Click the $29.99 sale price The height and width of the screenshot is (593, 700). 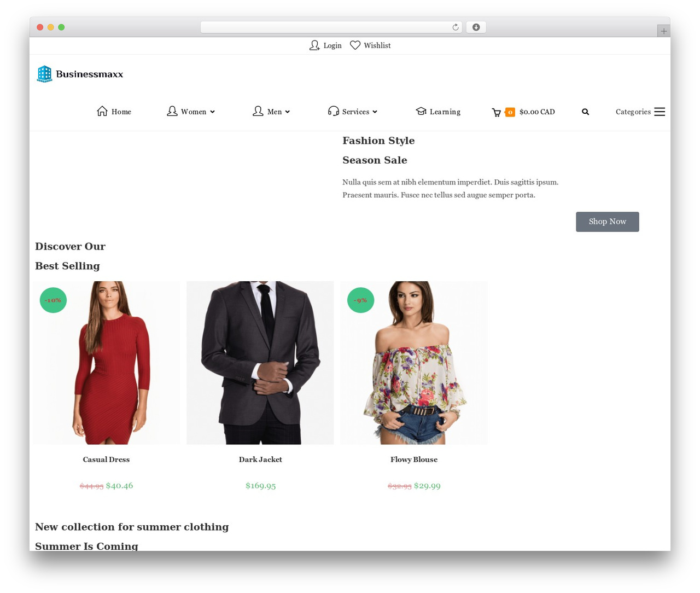click(427, 485)
